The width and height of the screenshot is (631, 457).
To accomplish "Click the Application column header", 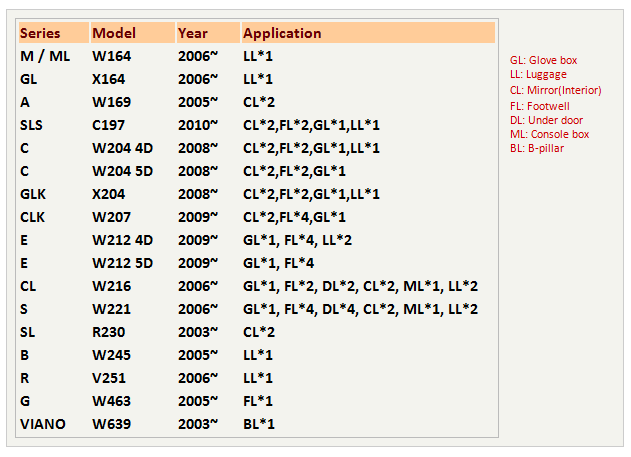I will (x=368, y=33).
